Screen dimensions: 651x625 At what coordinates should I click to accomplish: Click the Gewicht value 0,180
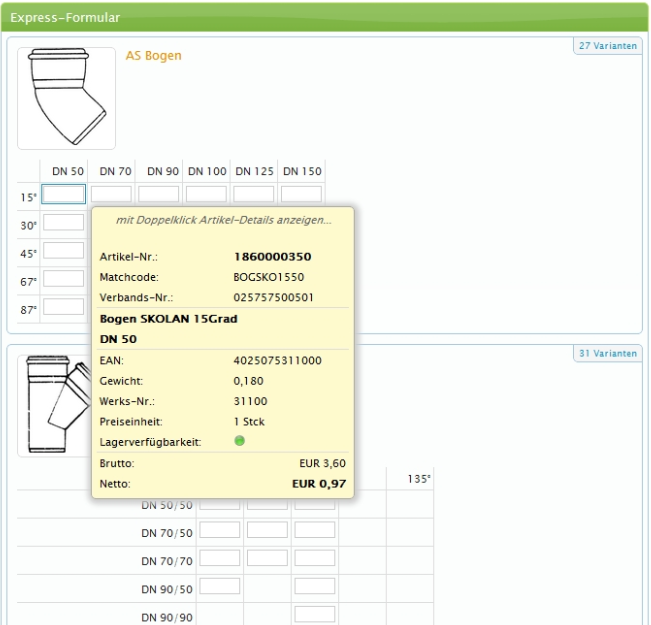tap(248, 381)
